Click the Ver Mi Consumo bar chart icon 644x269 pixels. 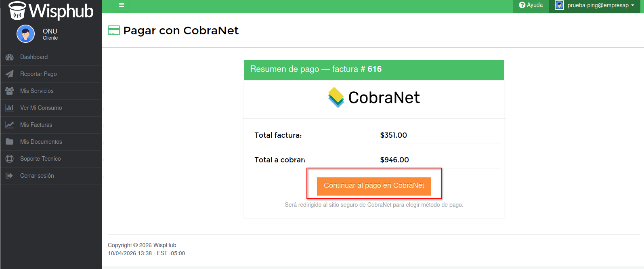pos(10,108)
